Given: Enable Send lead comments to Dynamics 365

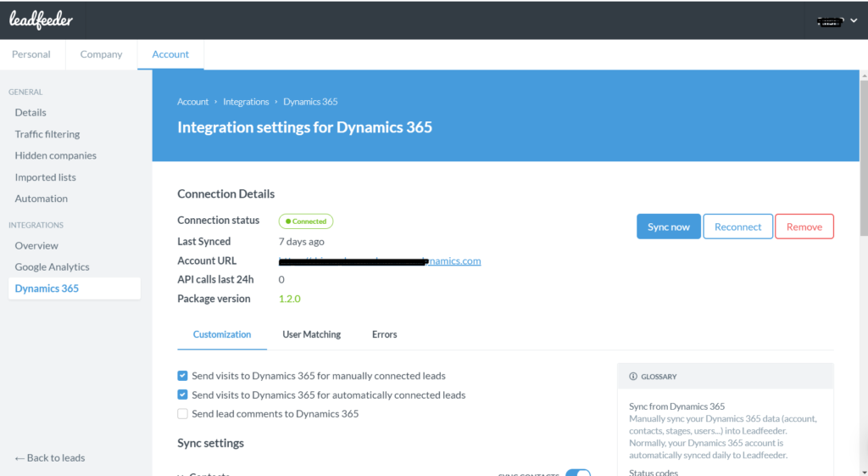Looking at the screenshot, I should pyautogui.click(x=182, y=414).
